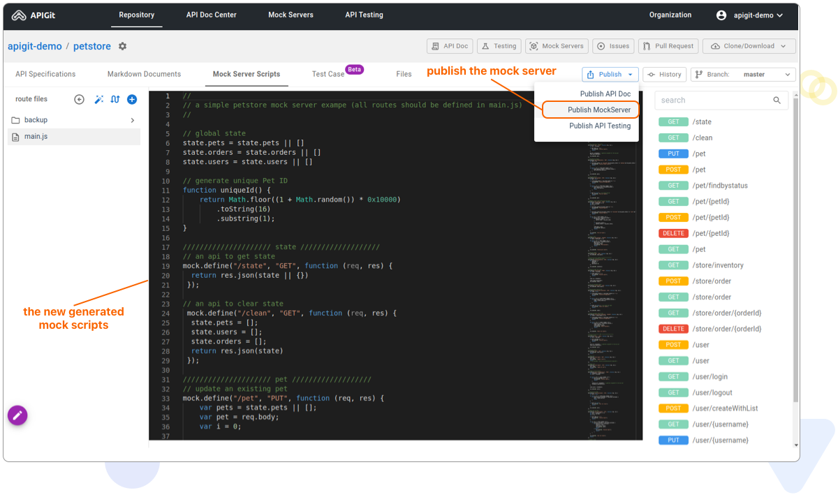The height and width of the screenshot is (504, 838).
Task: Click the petstore repository link
Action: click(92, 46)
